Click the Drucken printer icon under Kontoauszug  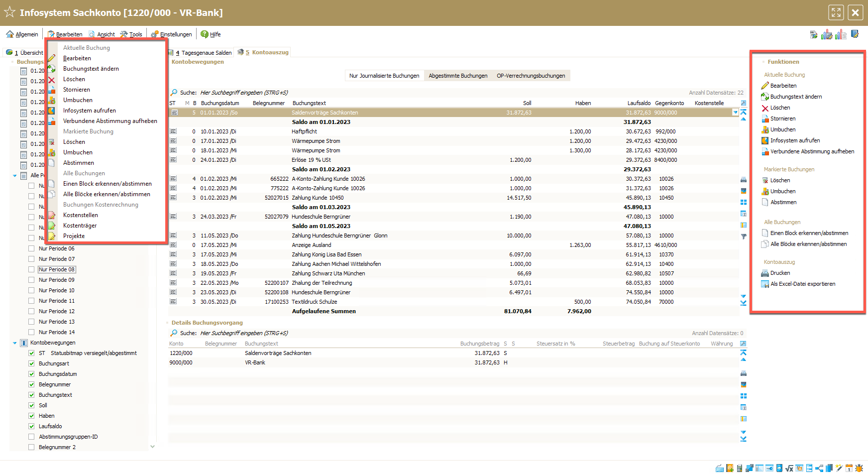tap(765, 273)
